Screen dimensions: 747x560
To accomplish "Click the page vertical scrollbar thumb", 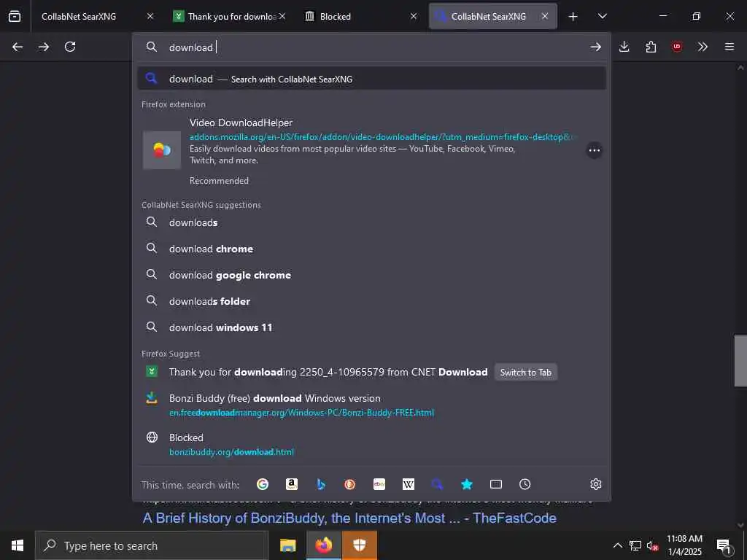I will pyautogui.click(x=740, y=360).
